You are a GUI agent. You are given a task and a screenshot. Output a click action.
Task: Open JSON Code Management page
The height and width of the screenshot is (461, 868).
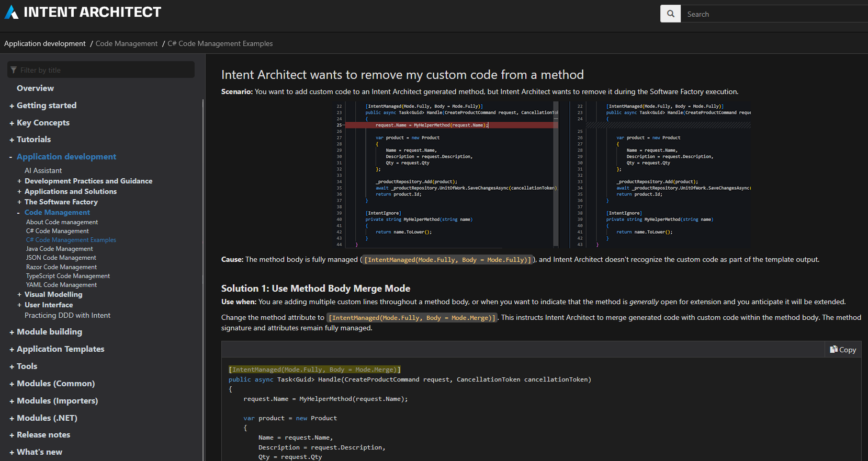(x=61, y=258)
